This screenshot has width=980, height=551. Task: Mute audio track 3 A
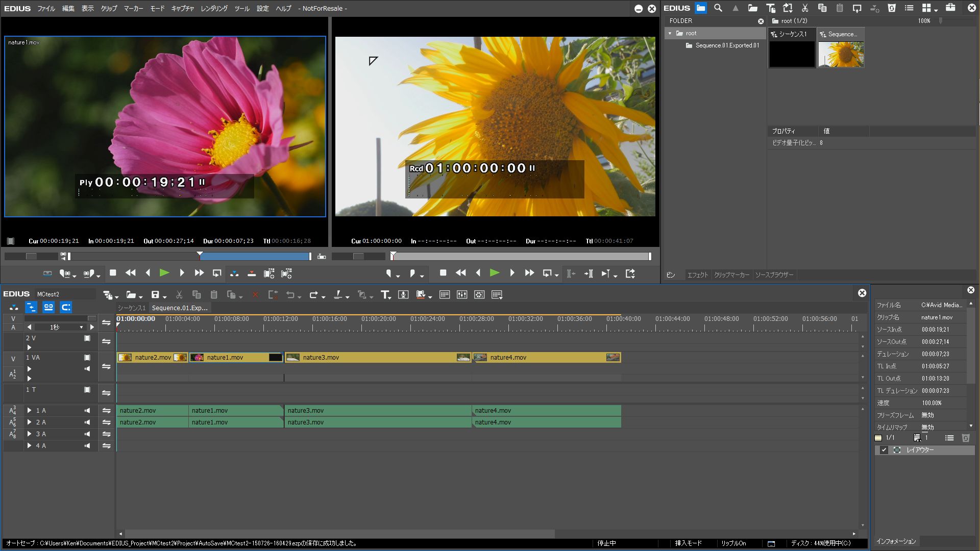[x=87, y=434]
